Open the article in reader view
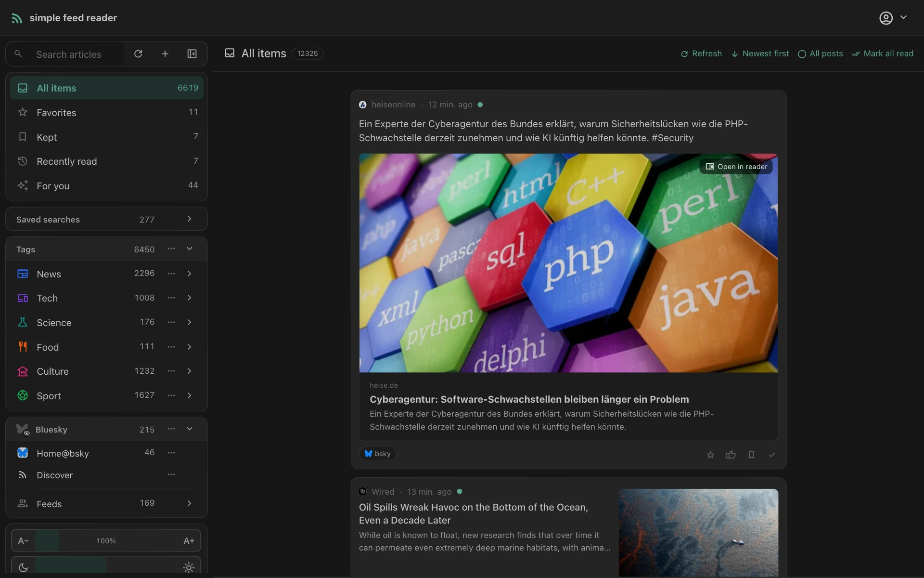 click(x=736, y=167)
